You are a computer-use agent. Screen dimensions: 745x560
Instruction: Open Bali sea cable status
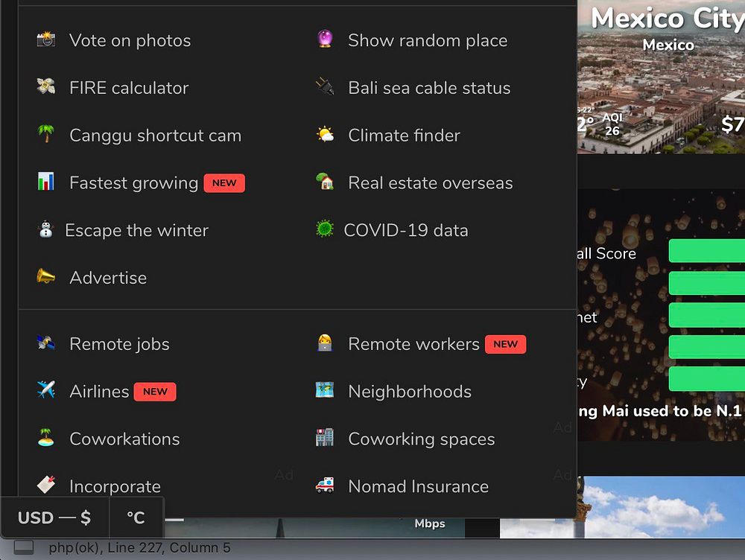(429, 88)
